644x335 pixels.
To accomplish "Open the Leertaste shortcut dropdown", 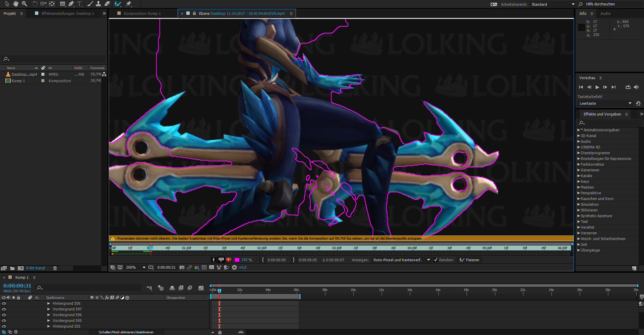I will coord(605,103).
